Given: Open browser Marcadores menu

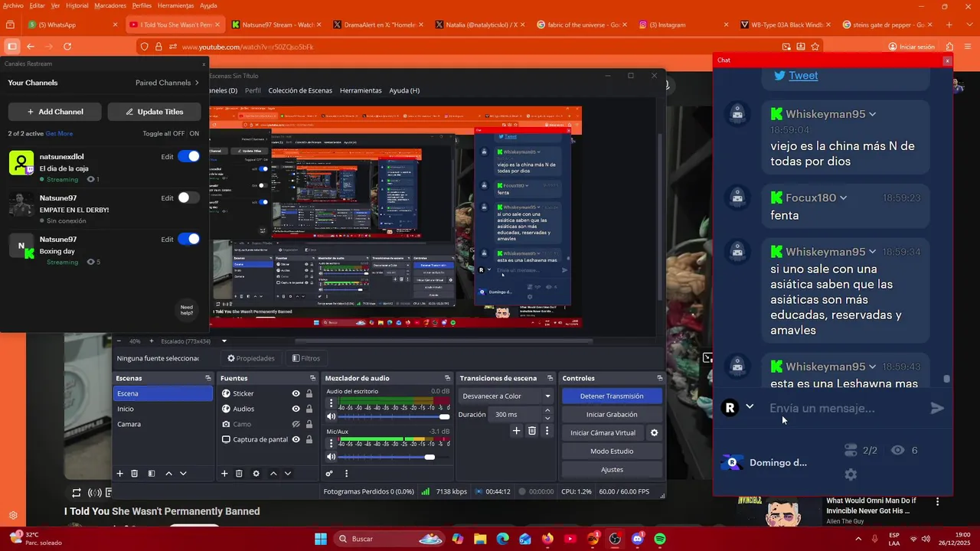Looking at the screenshot, I should (110, 5).
